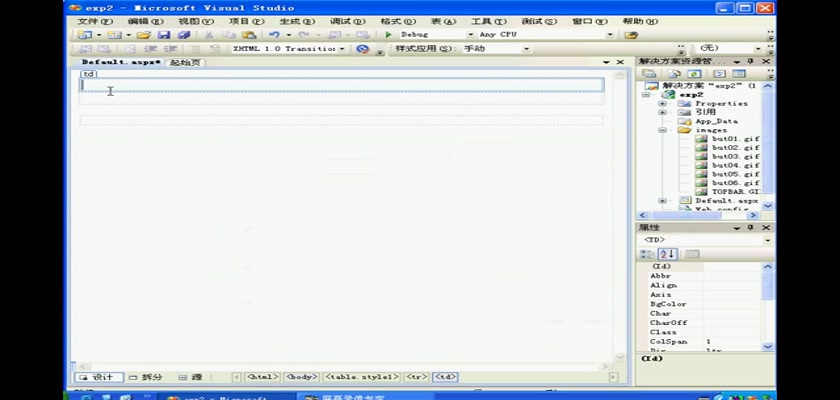This screenshot has height=400, width=840.
Task: Select the <table.style1> tag breadcrumb
Action: pyautogui.click(x=361, y=377)
